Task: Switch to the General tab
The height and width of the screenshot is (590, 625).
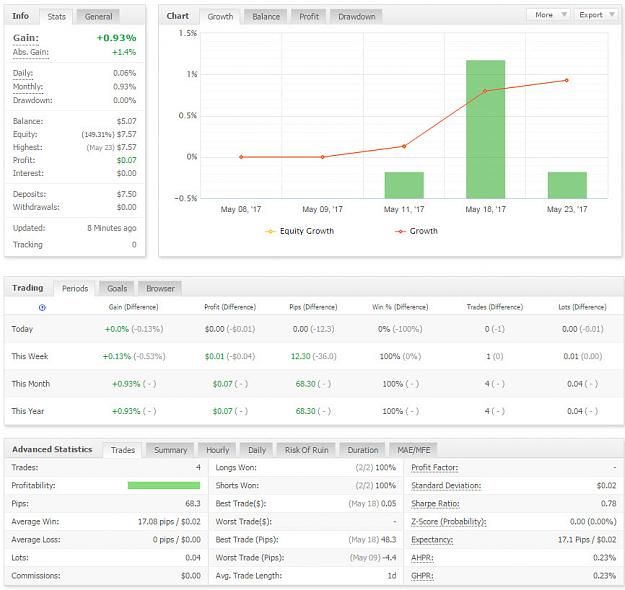Action: 98,17
